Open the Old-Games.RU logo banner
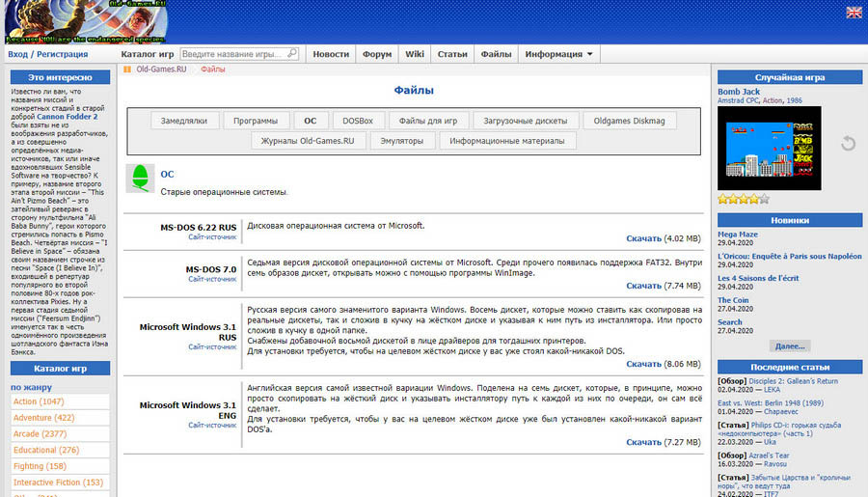Viewport: 868px width, 497px height. [x=86, y=21]
